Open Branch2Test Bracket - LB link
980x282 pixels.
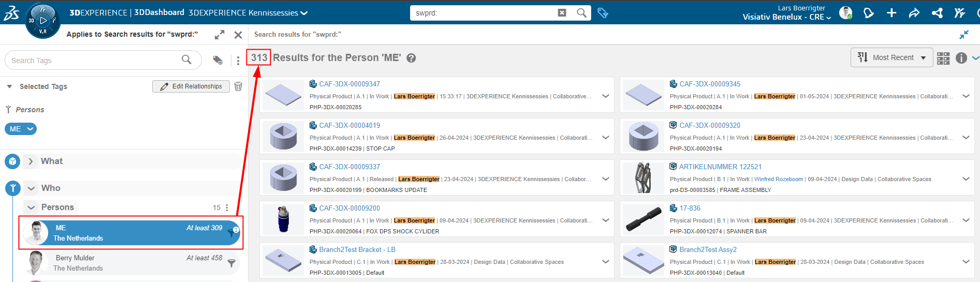tap(357, 249)
